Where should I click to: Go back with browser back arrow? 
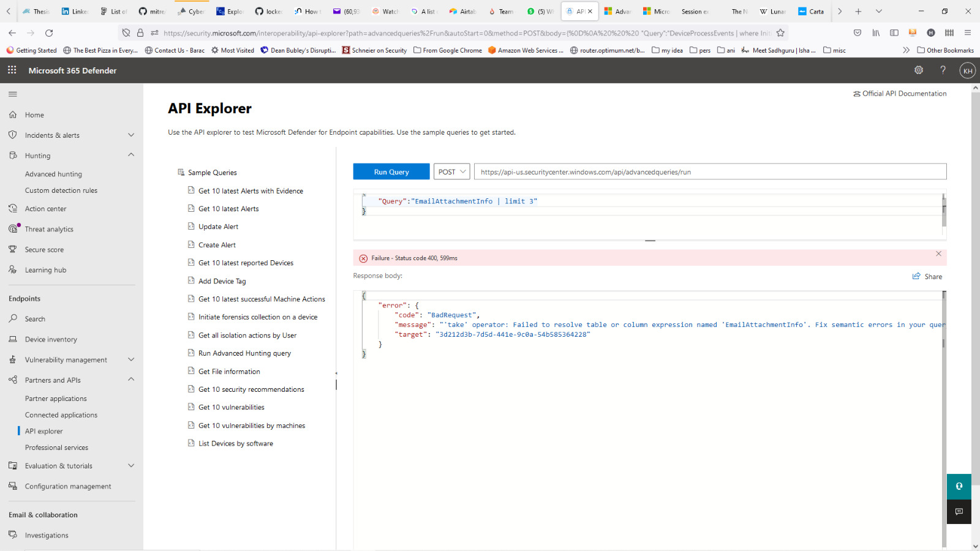click(12, 33)
